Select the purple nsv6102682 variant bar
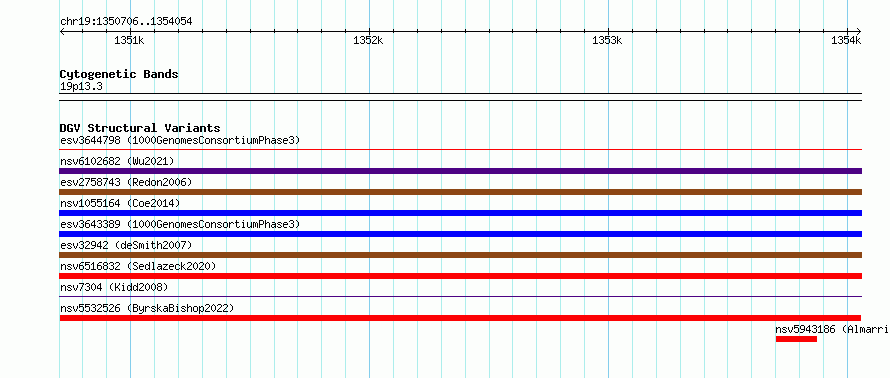This screenshot has width=890, height=378. pyautogui.click(x=460, y=171)
